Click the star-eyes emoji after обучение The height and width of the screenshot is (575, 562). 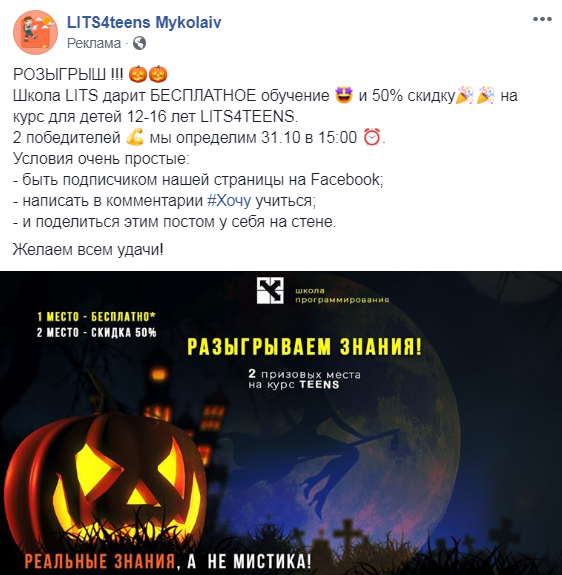[x=344, y=95]
